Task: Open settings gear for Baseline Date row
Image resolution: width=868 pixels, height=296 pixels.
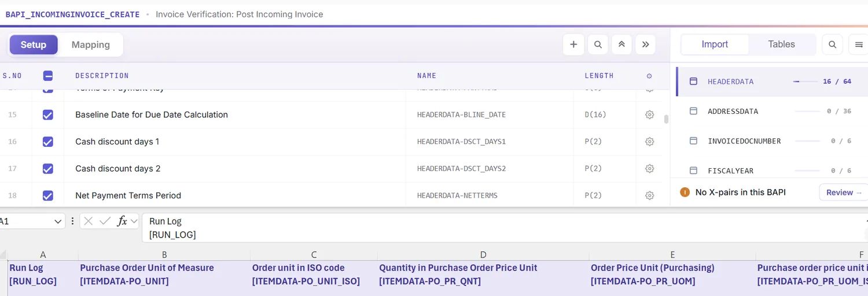Action: coord(649,115)
